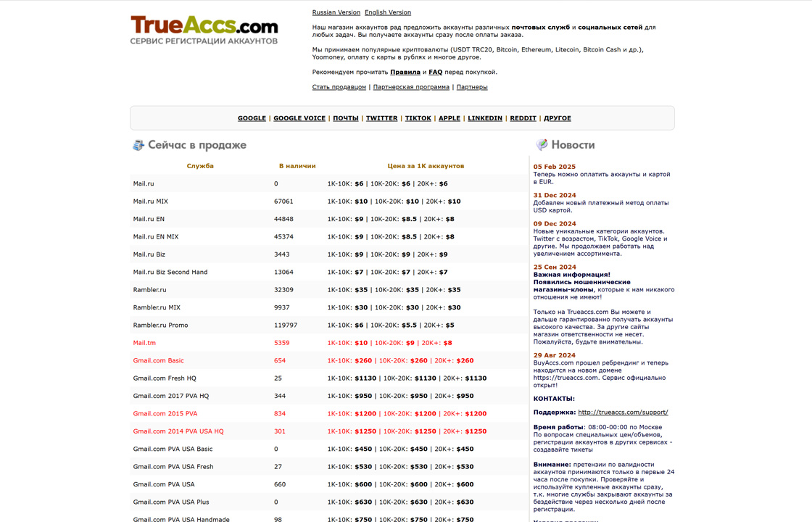The image size is (812, 522).
Task: Select Gmail.com PVA USA Plus service
Action: click(x=171, y=502)
